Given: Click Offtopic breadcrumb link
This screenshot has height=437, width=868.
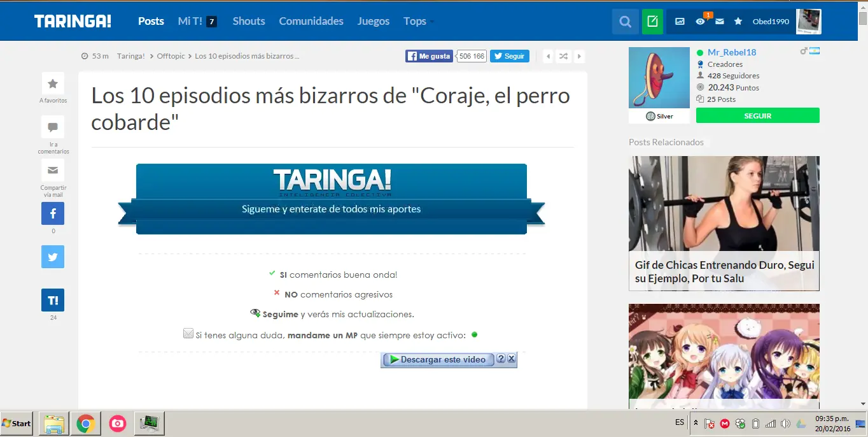Looking at the screenshot, I should tap(171, 56).
